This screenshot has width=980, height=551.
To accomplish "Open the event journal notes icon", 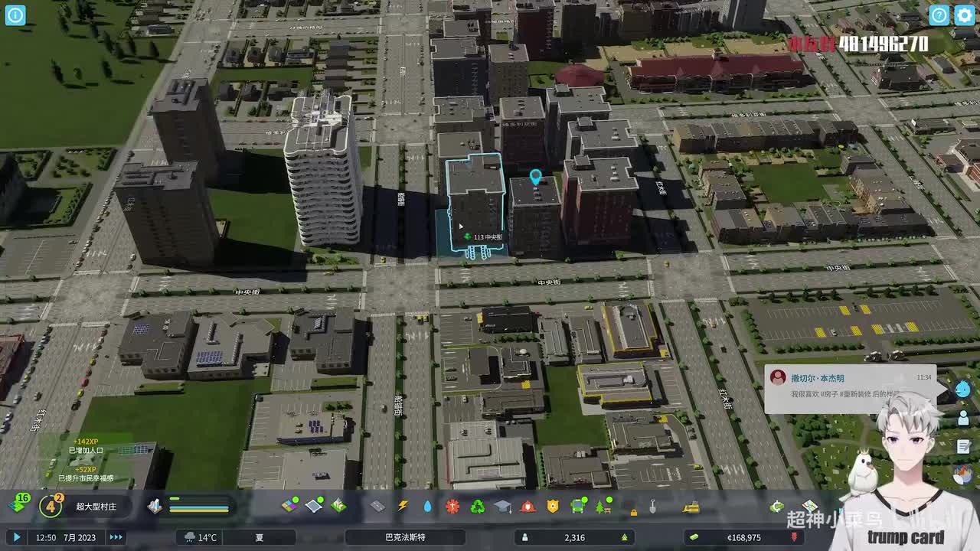I will [963, 446].
